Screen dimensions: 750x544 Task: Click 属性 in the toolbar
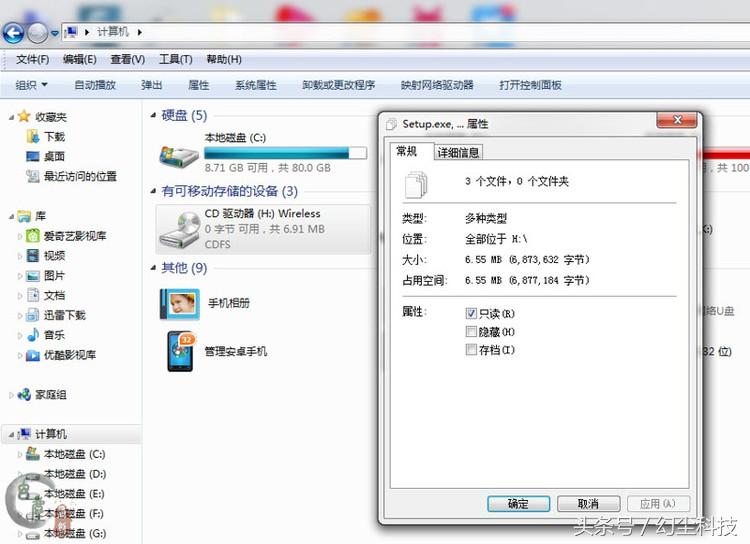(x=199, y=85)
